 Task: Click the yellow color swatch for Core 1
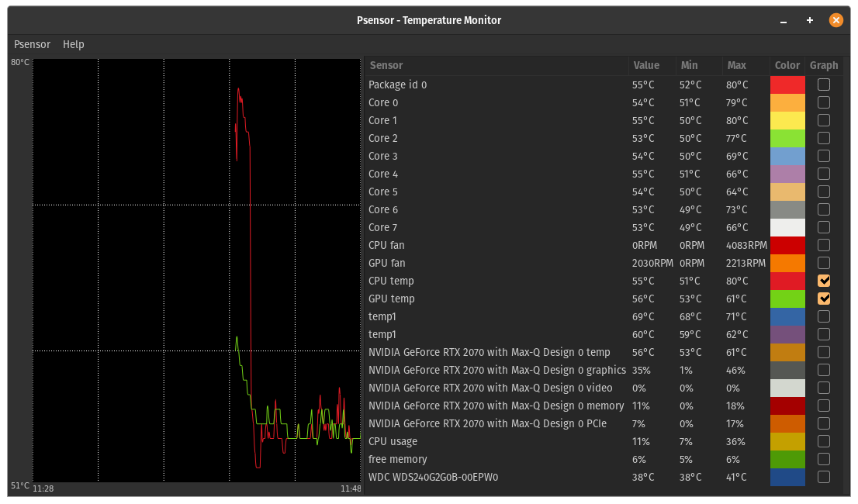pyautogui.click(x=787, y=120)
